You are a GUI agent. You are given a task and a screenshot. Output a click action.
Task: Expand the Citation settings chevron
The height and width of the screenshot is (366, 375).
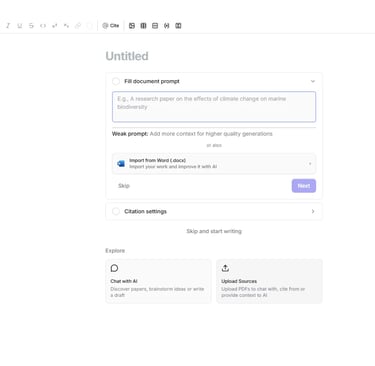(313, 211)
